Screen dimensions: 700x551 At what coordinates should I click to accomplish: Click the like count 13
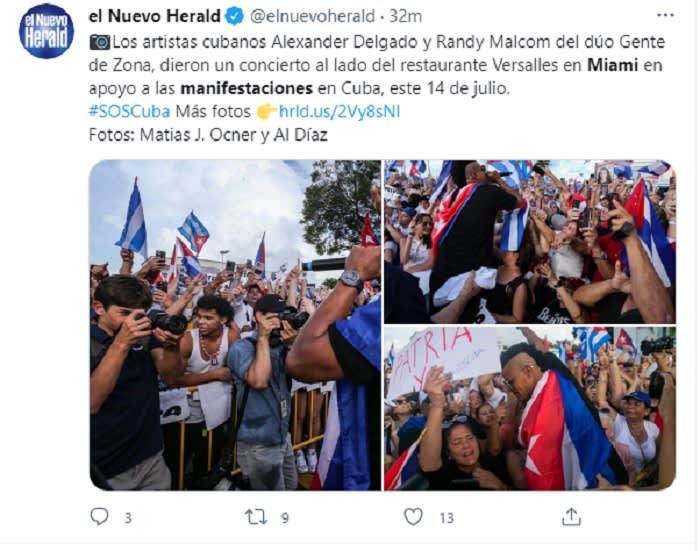pyautogui.click(x=446, y=518)
